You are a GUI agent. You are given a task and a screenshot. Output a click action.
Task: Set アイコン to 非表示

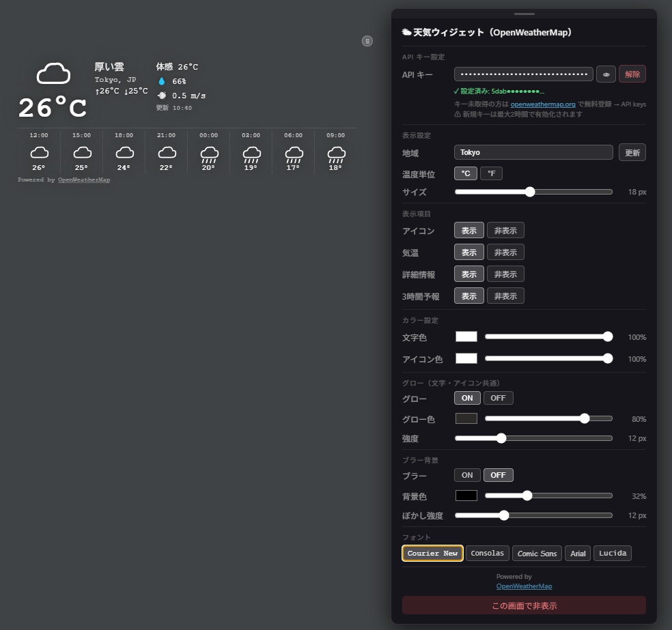click(x=506, y=231)
